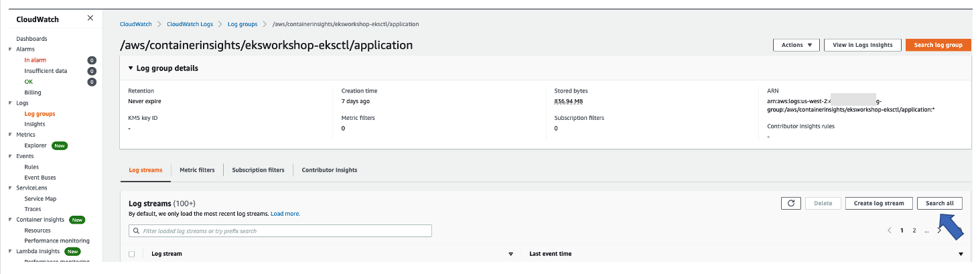Go to page 2 of log streams
Viewport: 980px width, 274px height.
tap(914, 230)
